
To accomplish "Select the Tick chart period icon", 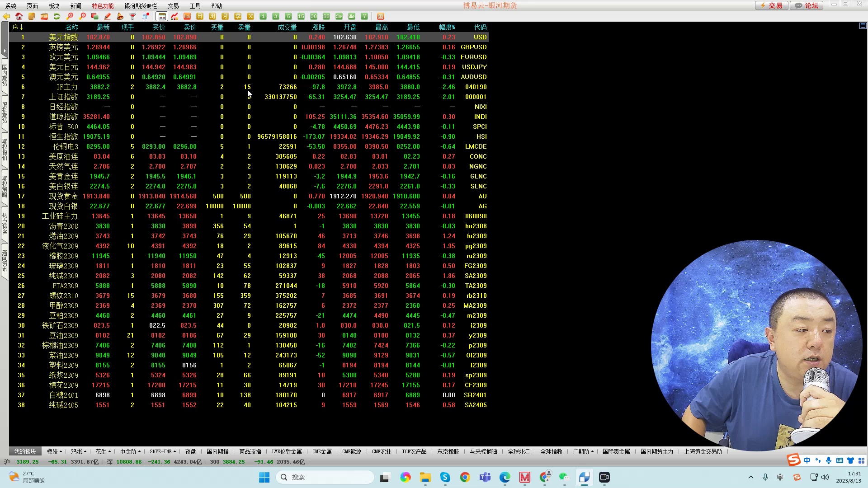I will coord(187,16).
